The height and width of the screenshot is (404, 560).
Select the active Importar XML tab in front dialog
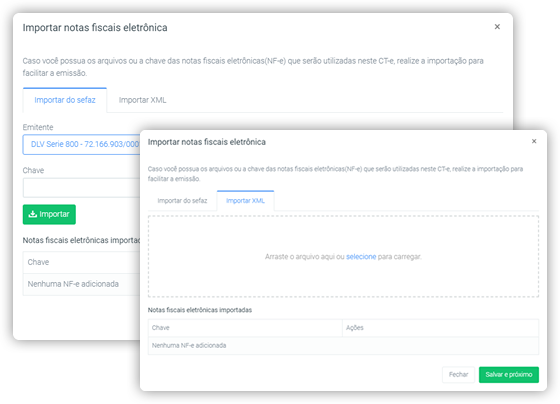coord(245,201)
